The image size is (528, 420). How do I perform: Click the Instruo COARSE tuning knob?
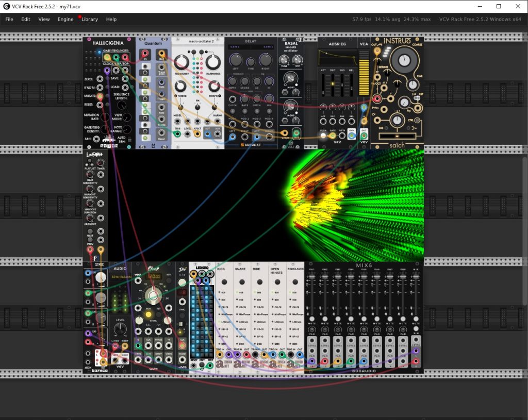[403, 60]
